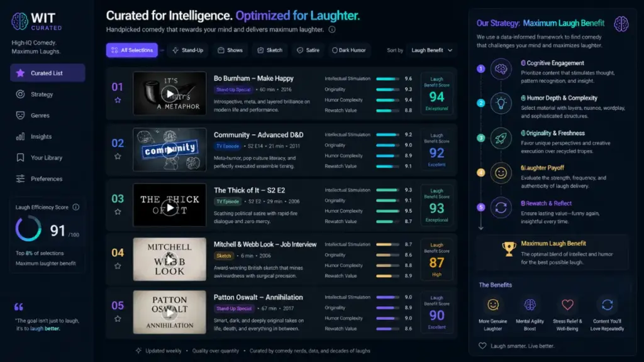Click the Laughter Payoff smiley icon

(x=501, y=173)
